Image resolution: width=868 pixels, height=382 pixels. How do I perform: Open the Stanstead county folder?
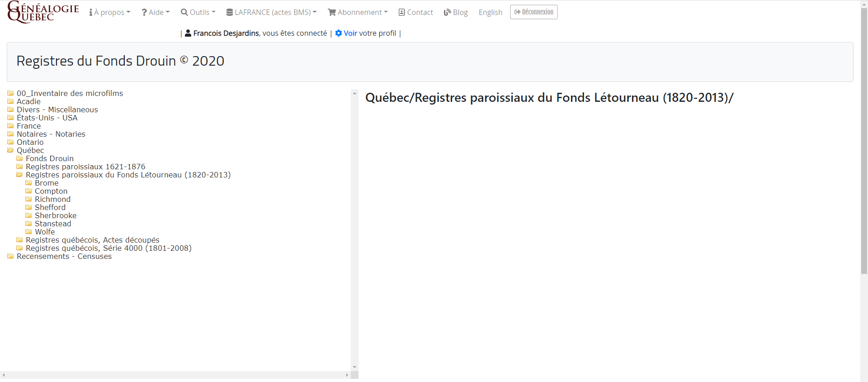click(53, 224)
